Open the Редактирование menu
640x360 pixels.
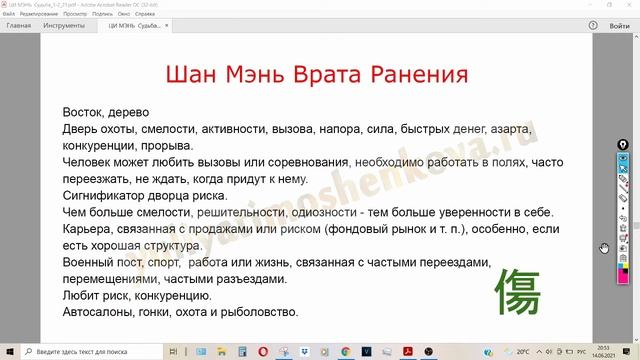pyautogui.click(x=39, y=14)
